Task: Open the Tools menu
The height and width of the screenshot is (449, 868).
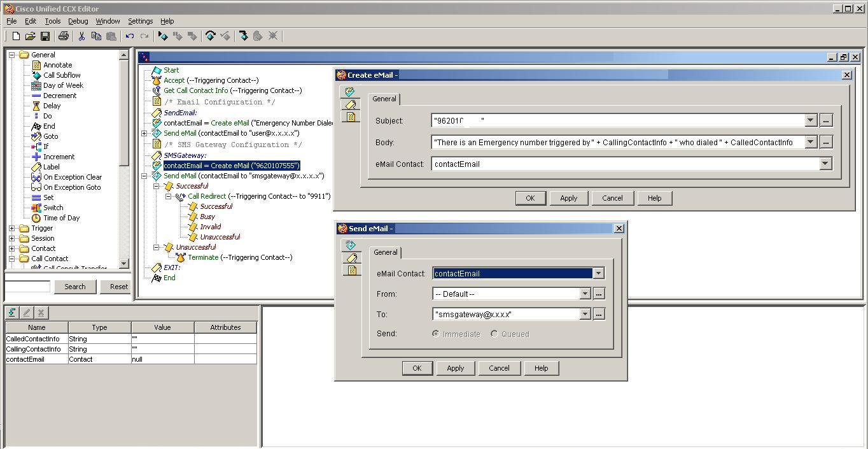Action: point(53,21)
